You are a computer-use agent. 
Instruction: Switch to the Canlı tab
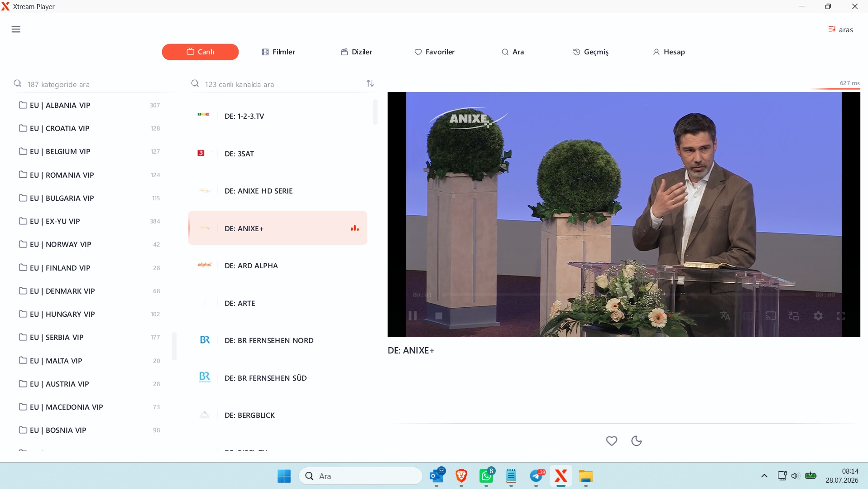click(x=200, y=52)
